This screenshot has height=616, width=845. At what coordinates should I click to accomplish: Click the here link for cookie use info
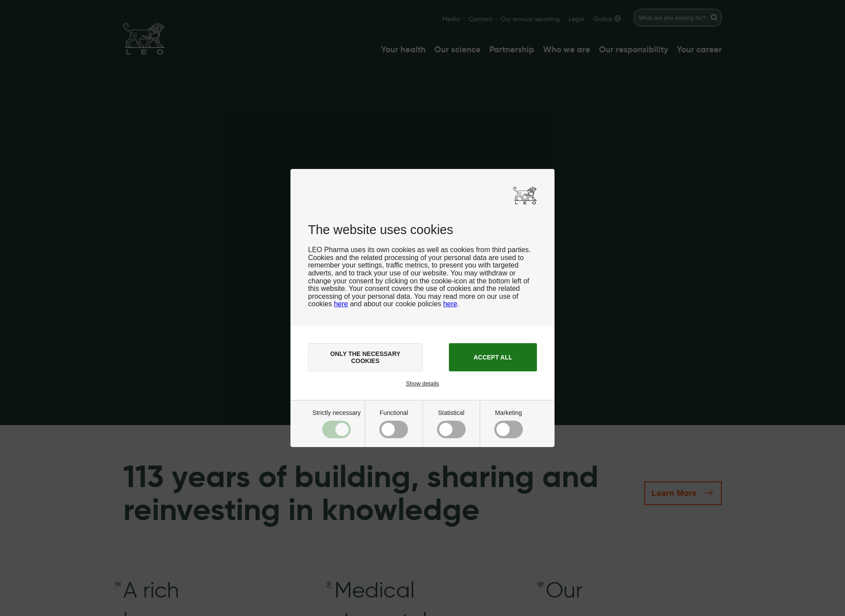(x=341, y=304)
